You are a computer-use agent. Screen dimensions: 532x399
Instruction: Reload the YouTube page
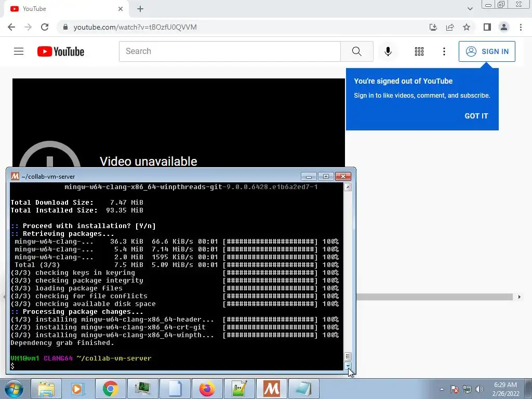pos(45,27)
